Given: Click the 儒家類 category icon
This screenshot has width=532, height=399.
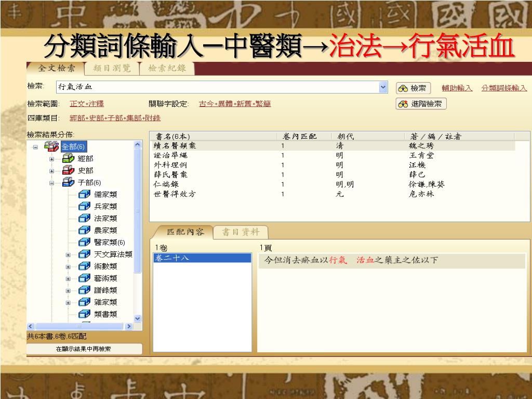Looking at the screenshot, I should click(x=84, y=194).
